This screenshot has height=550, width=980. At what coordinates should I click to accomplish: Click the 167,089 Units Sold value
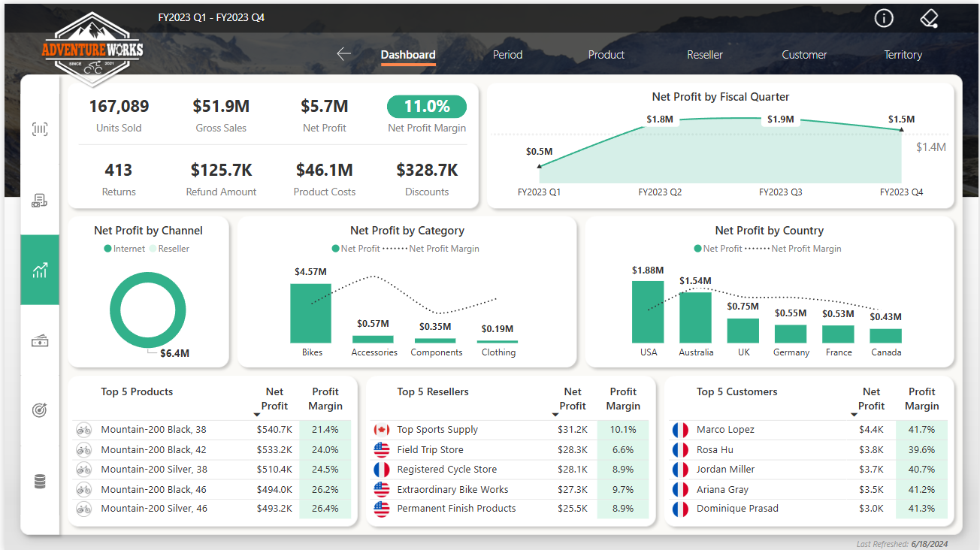pos(119,107)
